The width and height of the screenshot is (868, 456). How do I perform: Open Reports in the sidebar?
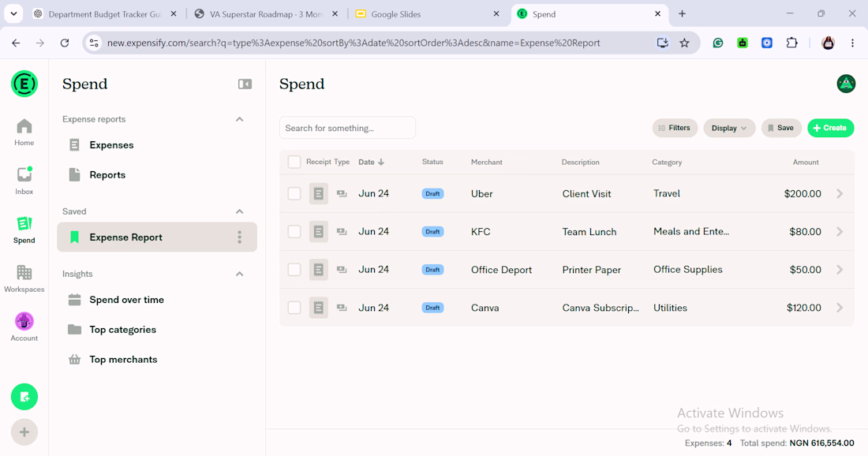click(157, 175)
